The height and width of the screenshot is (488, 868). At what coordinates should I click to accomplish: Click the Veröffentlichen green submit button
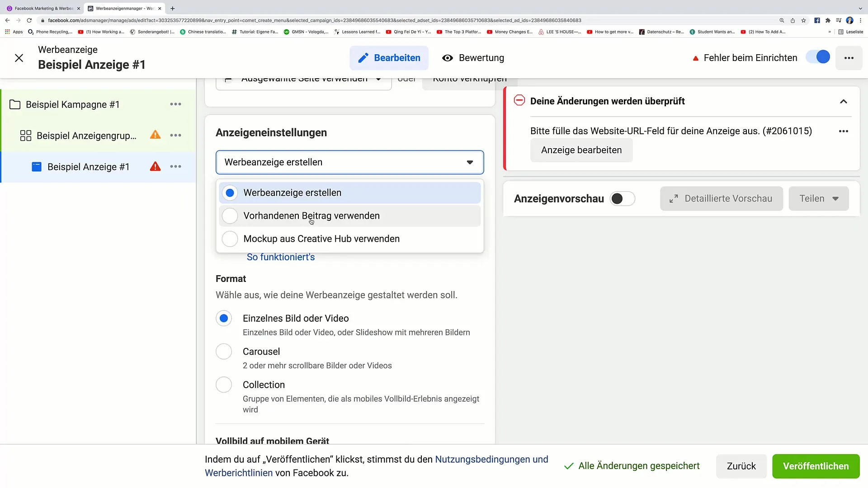[x=816, y=466]
